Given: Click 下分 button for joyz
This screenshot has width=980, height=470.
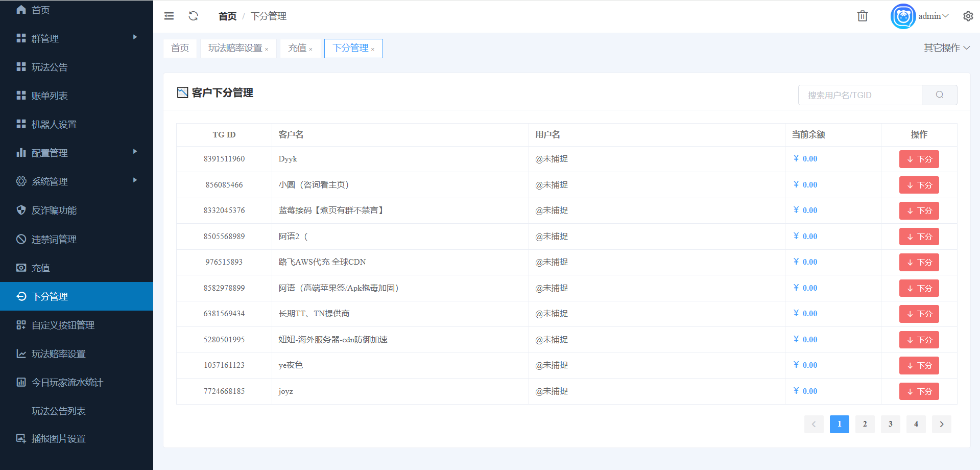Looking at the screenshot, I should click(919, 392).
